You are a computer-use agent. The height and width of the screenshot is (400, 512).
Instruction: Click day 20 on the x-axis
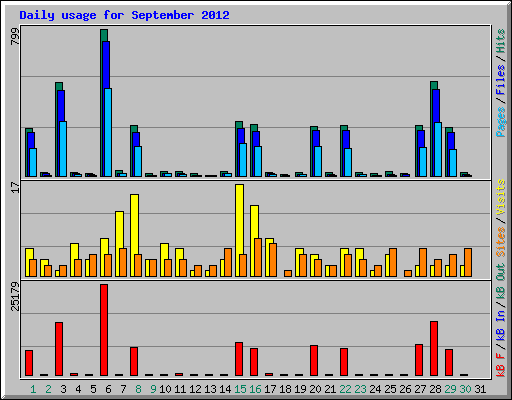point(315,389)
